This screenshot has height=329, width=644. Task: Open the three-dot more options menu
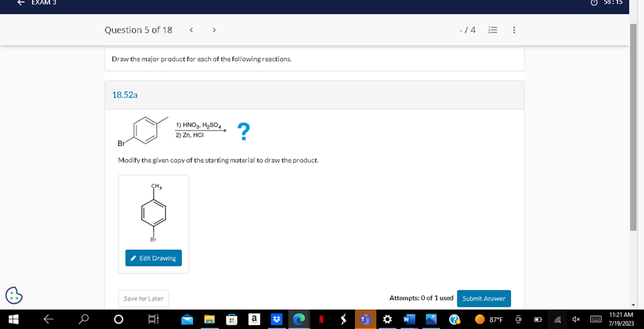click(x=514, y=30)
